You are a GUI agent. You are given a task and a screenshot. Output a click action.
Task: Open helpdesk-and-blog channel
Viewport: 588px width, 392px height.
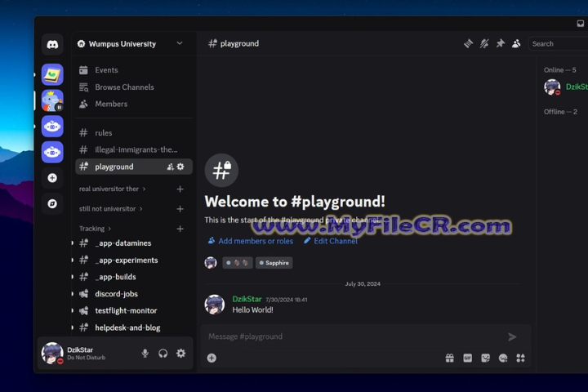134,327
